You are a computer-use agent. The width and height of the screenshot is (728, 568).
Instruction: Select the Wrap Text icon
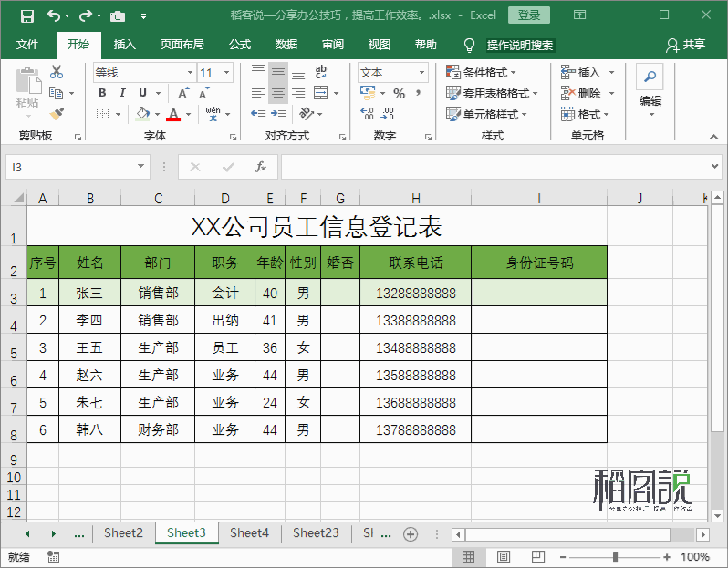320,72
